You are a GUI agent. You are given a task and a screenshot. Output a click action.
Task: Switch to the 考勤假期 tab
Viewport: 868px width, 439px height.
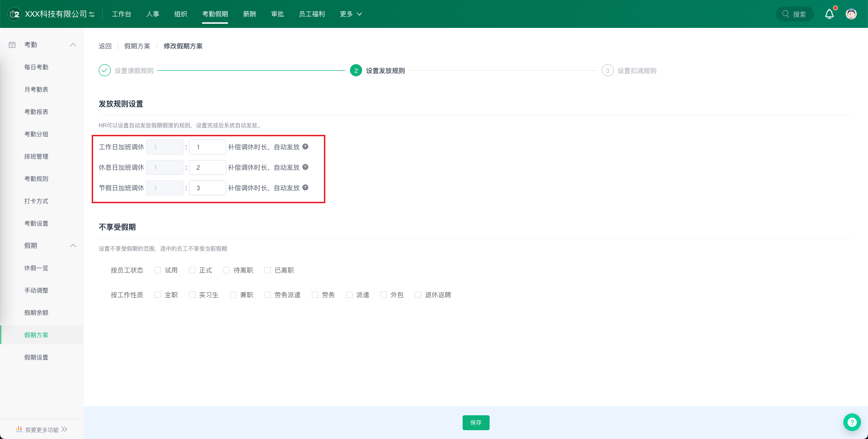click(215, 14)
